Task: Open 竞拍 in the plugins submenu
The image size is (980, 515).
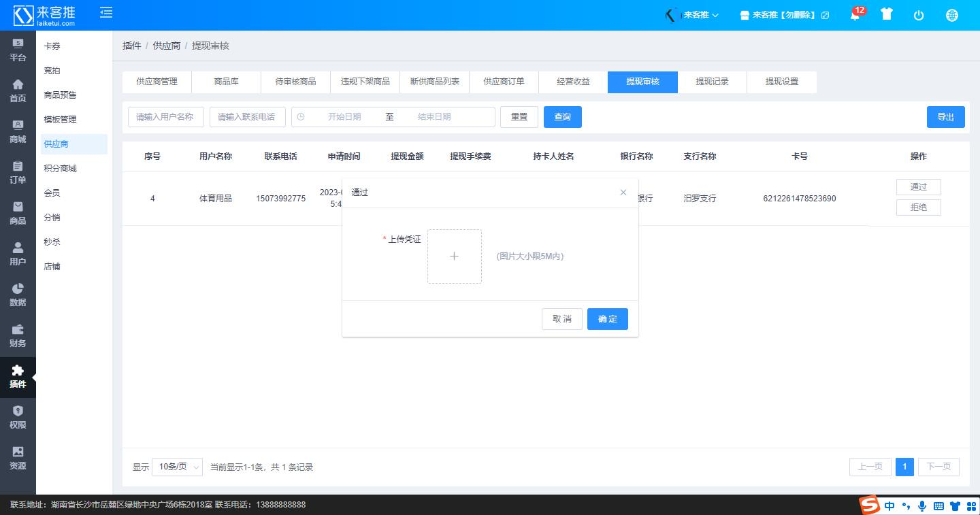Action: pyautogui.click(x=73, y=71)
